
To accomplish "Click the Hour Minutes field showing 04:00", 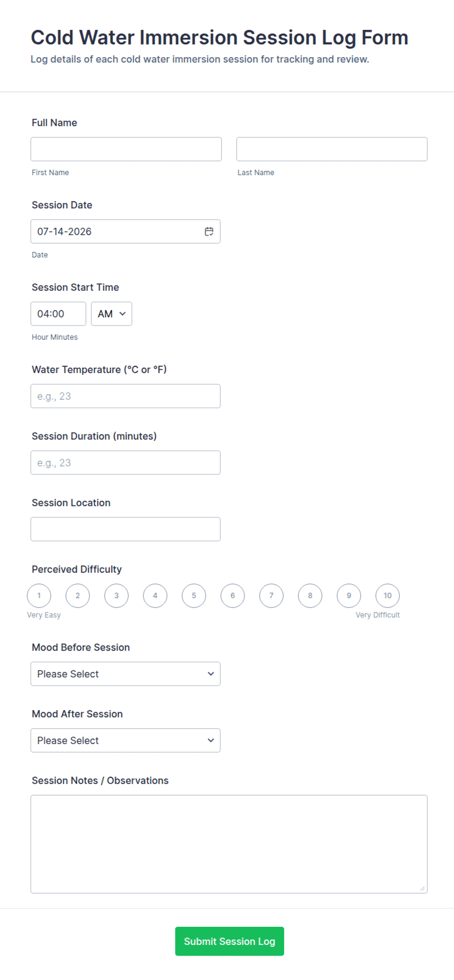I will tap(58, 314).
